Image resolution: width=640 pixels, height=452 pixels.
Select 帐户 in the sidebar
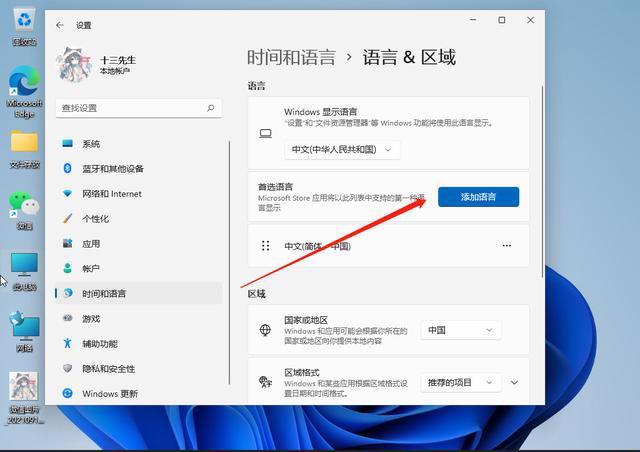tap(139, 268)
